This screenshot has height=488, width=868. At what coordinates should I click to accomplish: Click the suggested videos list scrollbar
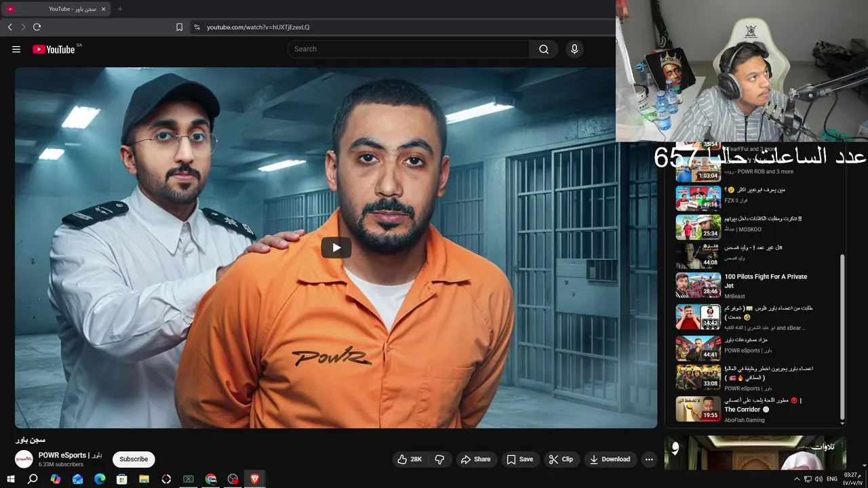coord(842,337)
